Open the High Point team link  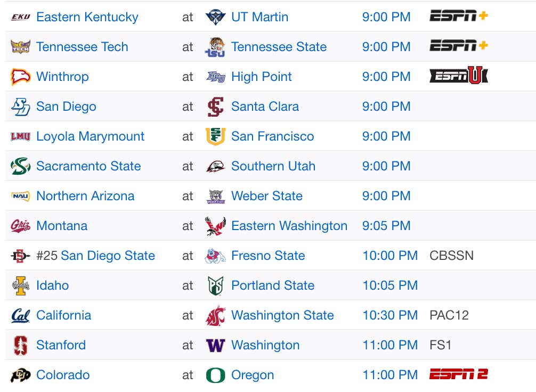coord(262,77)
